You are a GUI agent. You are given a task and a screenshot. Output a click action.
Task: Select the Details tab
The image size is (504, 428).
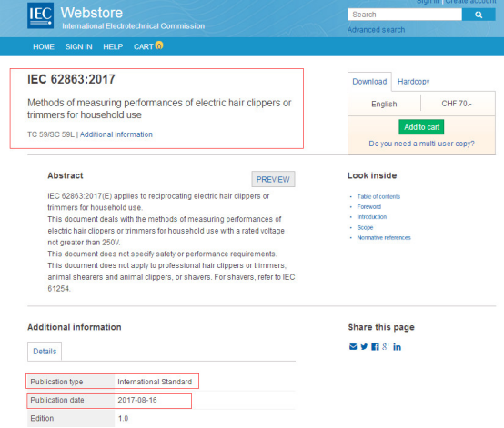pyautogui.click(x=45, y=352)
